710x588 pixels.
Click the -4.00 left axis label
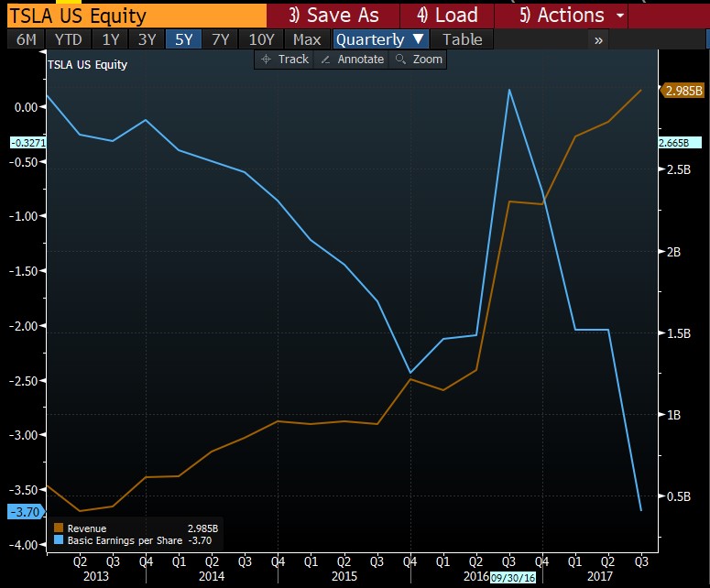pyautogui.click(x=24, y=545)
